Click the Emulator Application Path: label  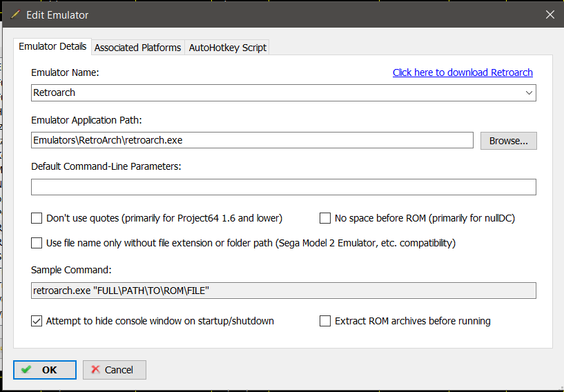[86, 120]
